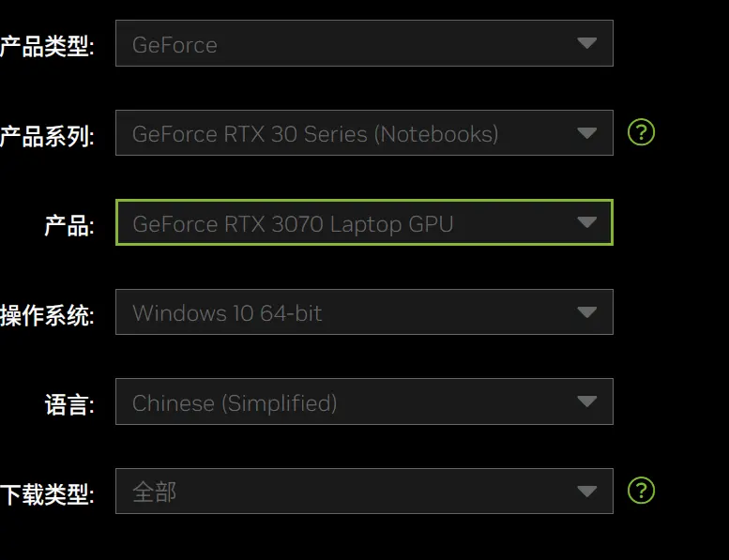
Task: Click the 下载类型 label
Action: tap(47, 494)
